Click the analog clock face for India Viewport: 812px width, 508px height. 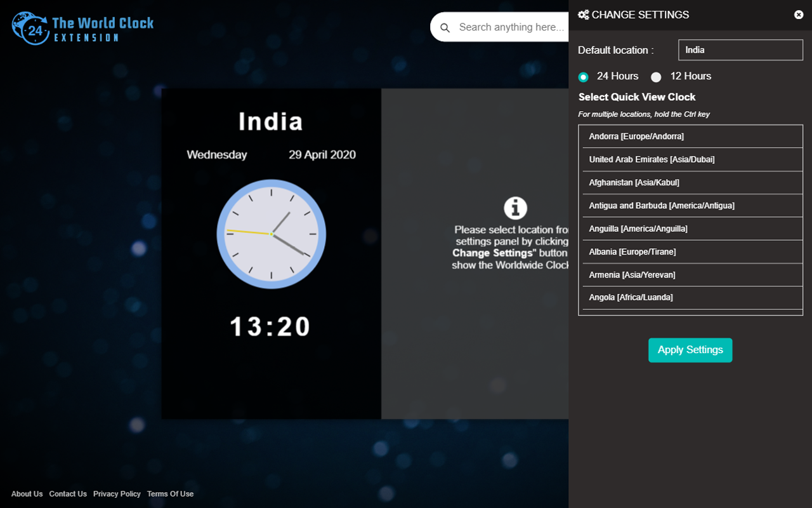[272, 234]
